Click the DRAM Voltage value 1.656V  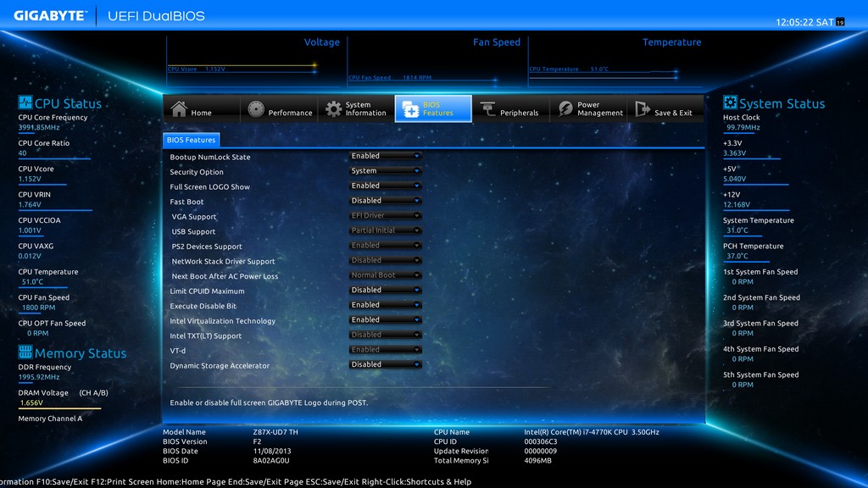click(31, 402)
